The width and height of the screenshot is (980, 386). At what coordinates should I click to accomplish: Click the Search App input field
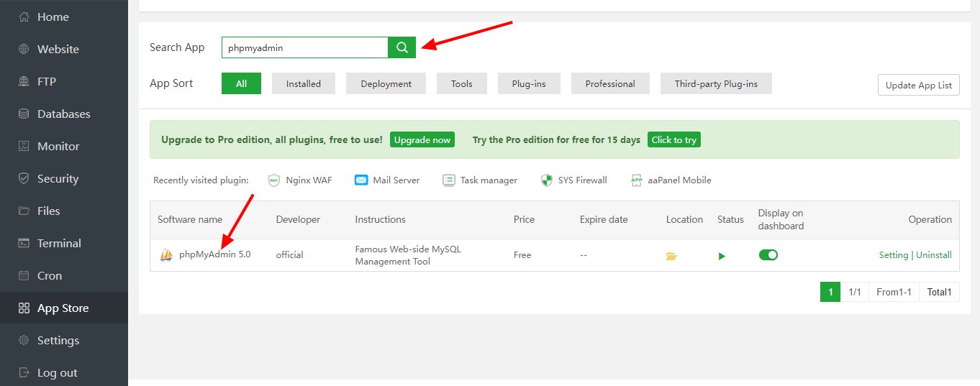[305, 47]
